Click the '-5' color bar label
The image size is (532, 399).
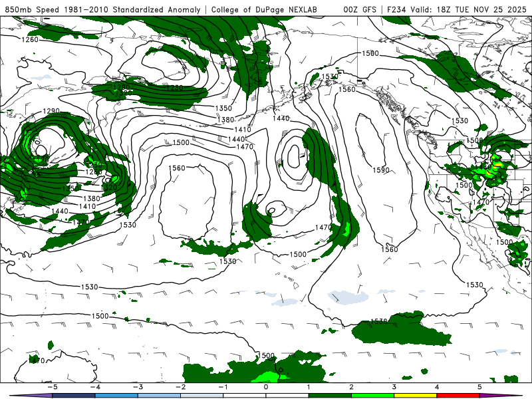click(x=53, y=387)
